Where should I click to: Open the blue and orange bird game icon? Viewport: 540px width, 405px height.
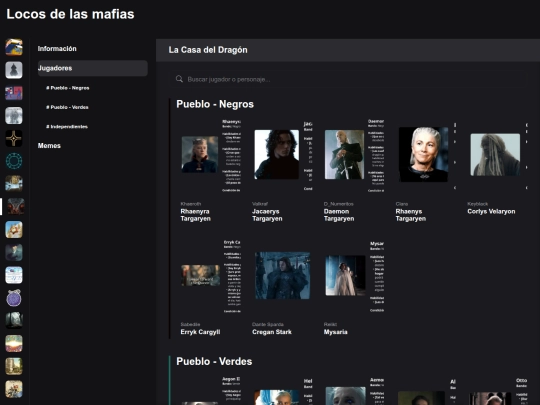coord(14,47)
